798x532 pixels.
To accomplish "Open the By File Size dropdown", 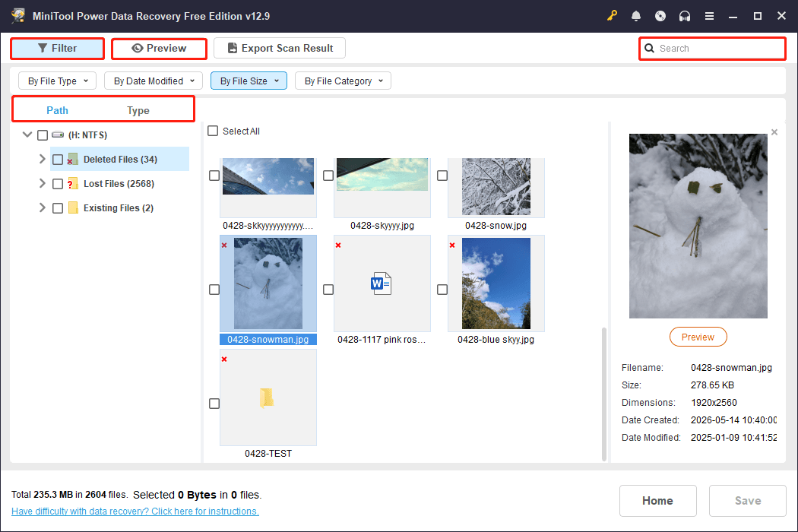I will (x=249, y=81).
